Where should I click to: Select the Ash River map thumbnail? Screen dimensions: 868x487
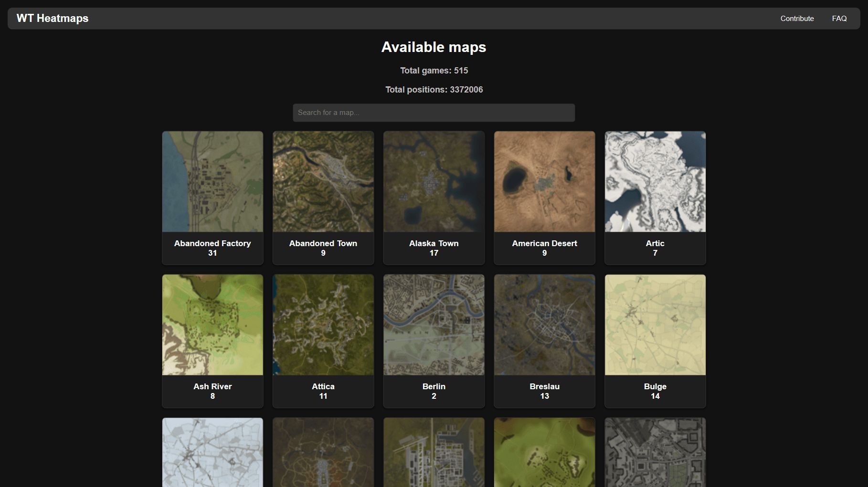(x=212, y=325)
